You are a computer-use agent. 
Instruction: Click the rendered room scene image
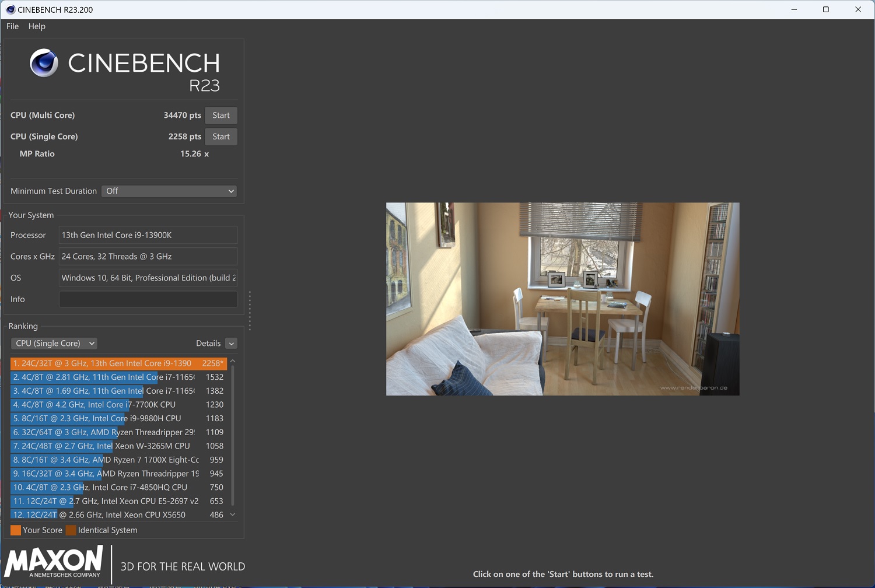pos(563,299)
